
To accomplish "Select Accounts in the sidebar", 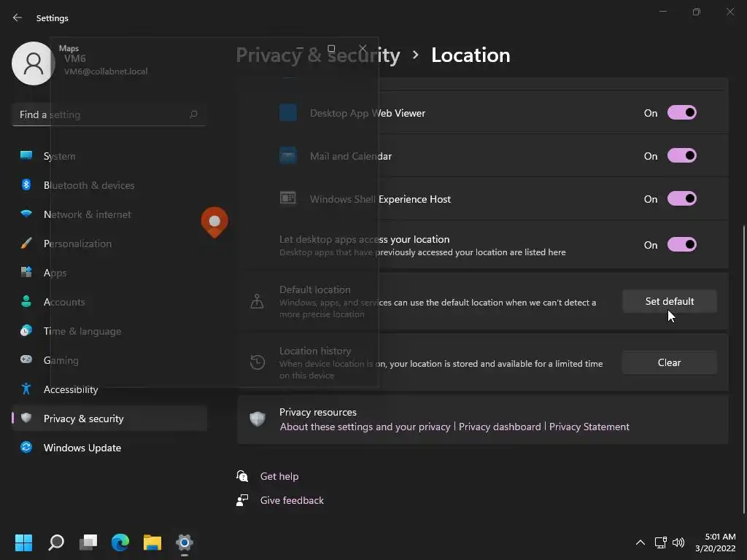I will pos(109,302).
